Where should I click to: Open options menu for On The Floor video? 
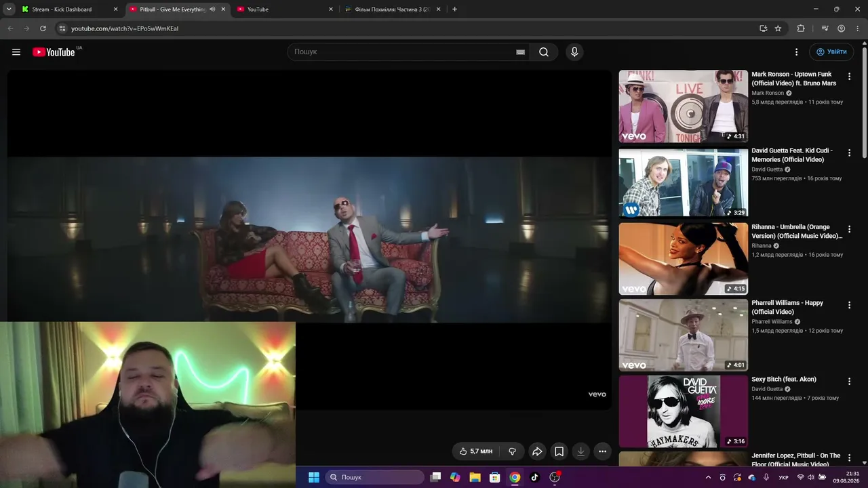point(849,458)
